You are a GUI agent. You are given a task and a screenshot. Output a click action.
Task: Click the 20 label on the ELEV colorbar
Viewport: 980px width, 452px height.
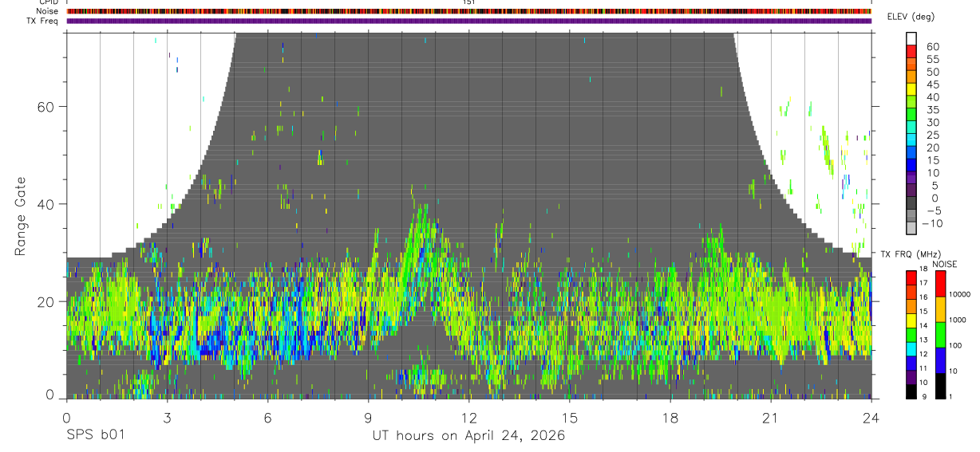[x=932, y=148]
